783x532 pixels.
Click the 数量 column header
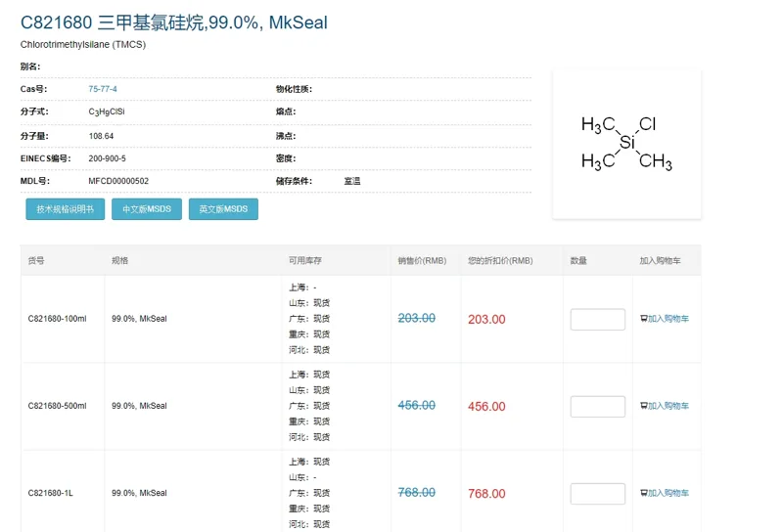[578, 260]
